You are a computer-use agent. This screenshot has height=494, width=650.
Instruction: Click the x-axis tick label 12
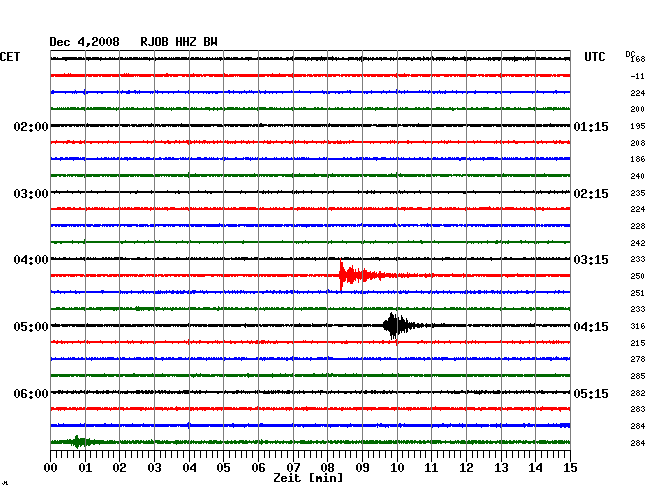(466, 468)
